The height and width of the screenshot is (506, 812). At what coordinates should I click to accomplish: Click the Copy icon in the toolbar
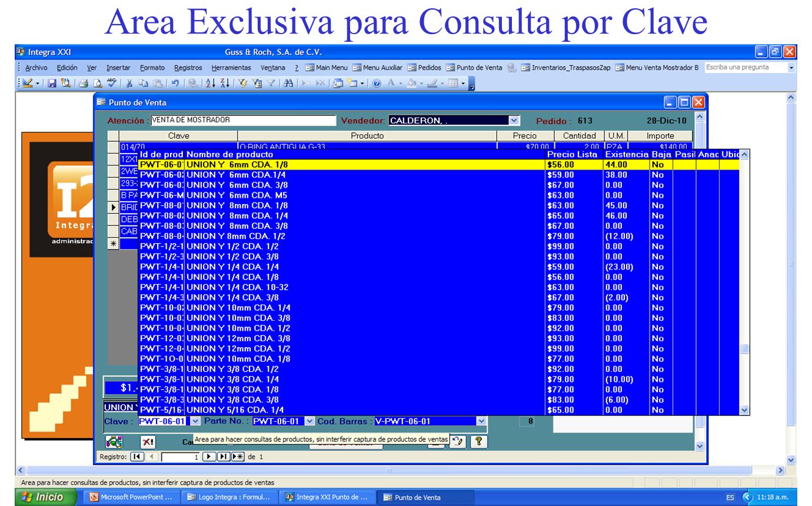coord(143,84)
